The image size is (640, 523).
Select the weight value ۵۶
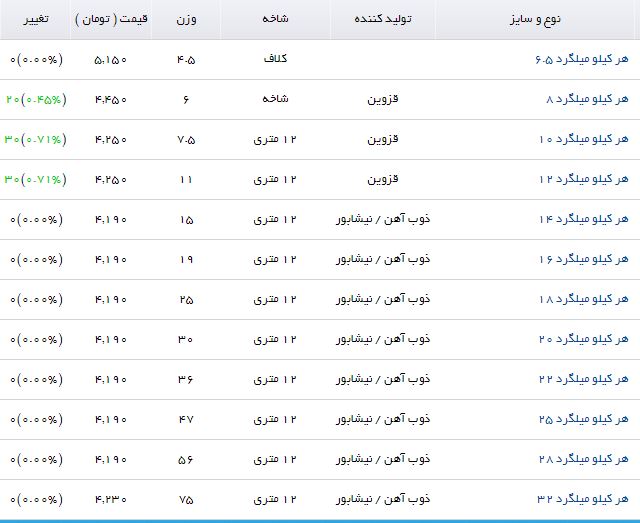coord(186,460)
